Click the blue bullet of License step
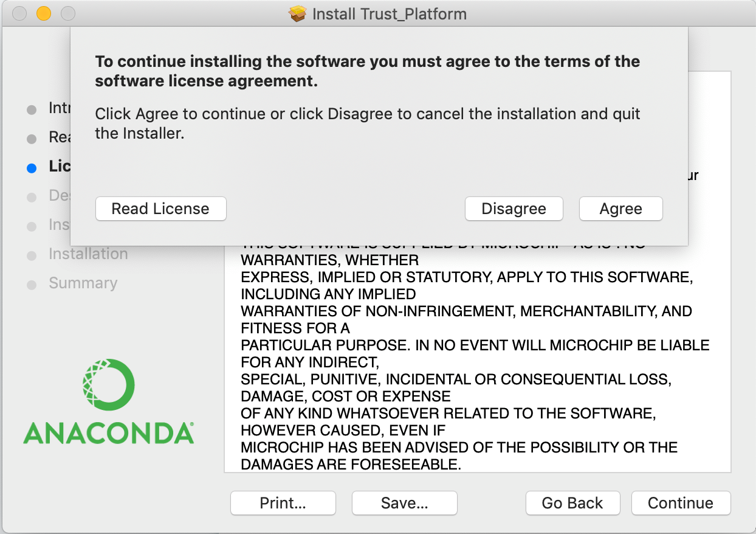Image resolution: width=756 pixels, height=534 pixels. pos(32,168)
